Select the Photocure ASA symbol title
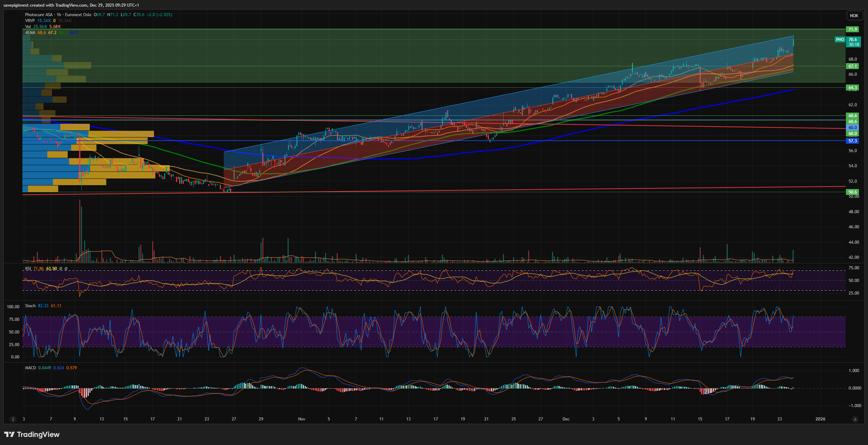868x445 pixels. 39,15
